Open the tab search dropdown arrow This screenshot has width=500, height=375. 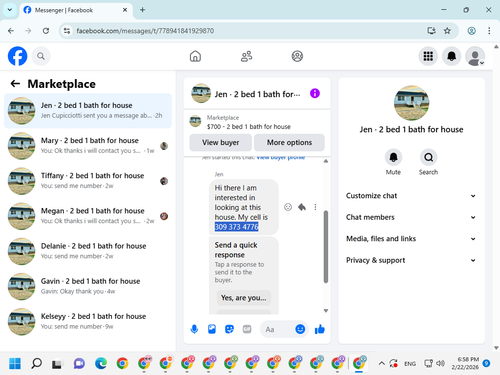click(x=10, y=10)
